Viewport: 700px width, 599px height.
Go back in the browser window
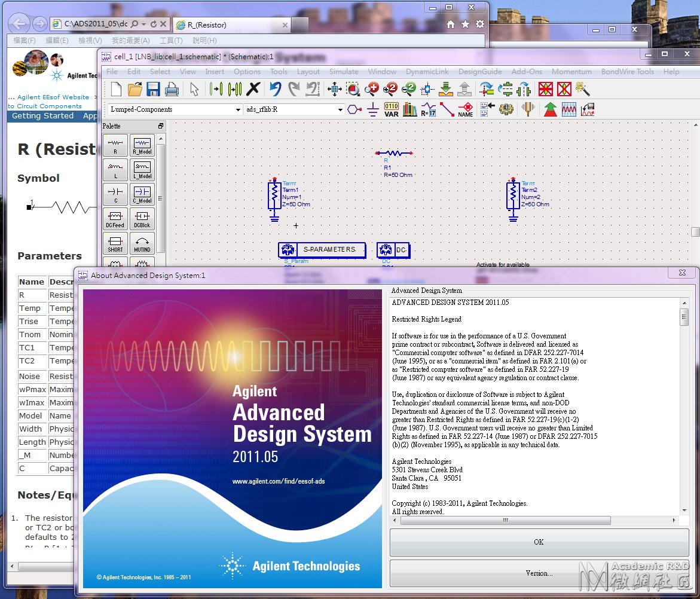19,24
